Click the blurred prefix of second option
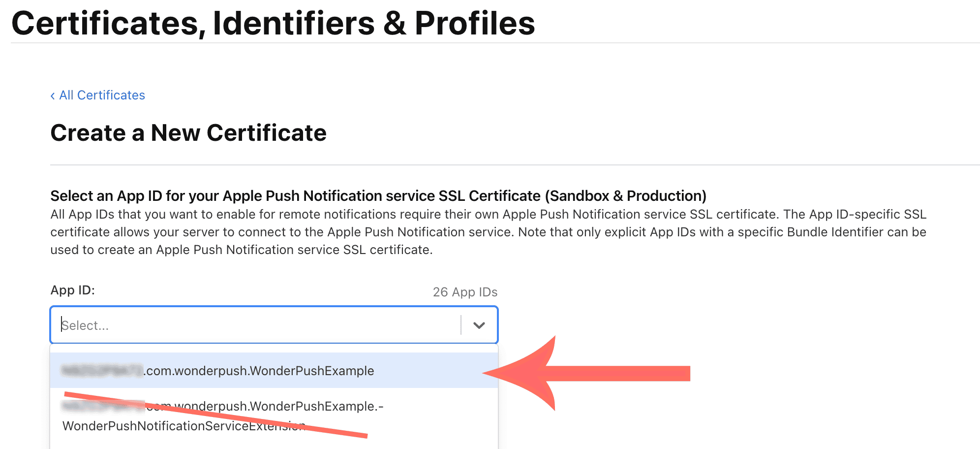The image size is (980, 449). [x=103, y=406]
